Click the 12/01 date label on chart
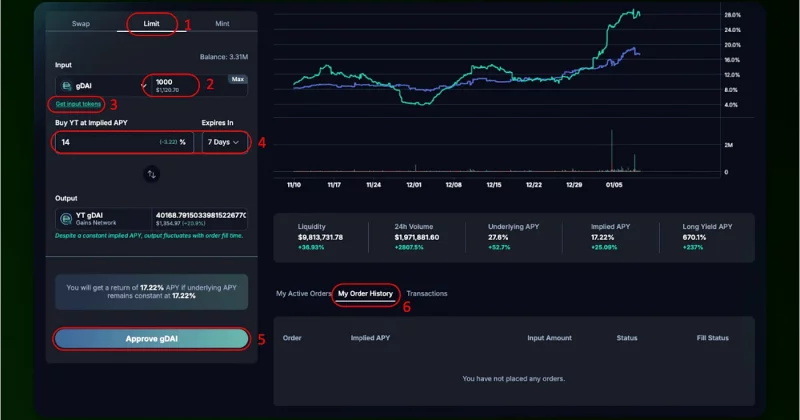The height and width of the screenshot is (420, 800). [414, 185]
